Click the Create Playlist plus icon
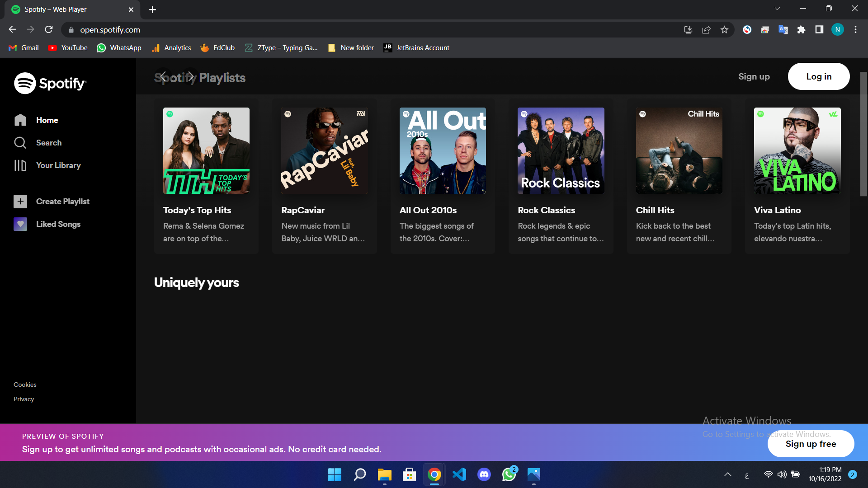868x488 pixels. (20, 202)
